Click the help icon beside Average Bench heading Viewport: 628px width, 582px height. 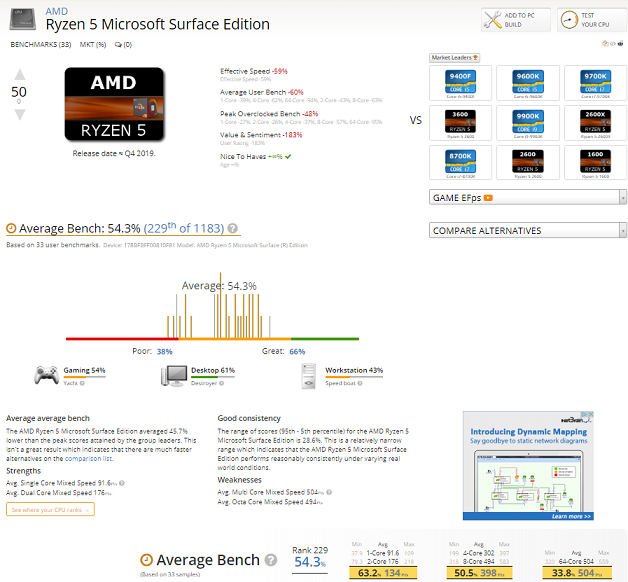tap(232, 228)
